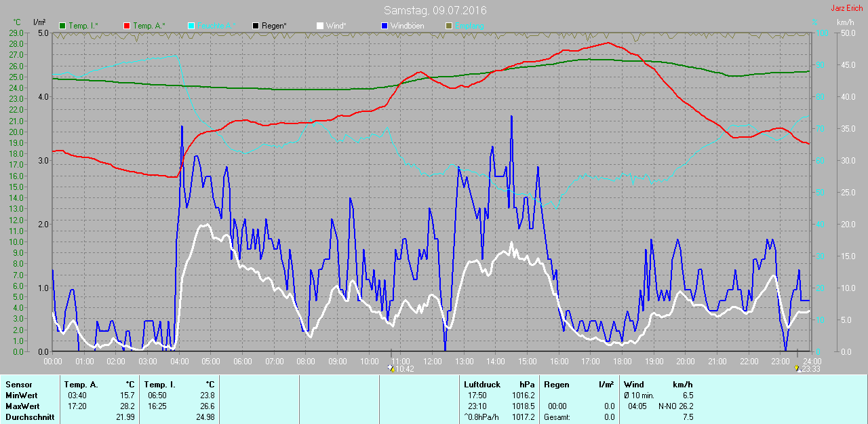The width and height of the screenshot is (868, 424).
Task: Click the 'Ø 10 min.' wind label
Action: (639, 396)
